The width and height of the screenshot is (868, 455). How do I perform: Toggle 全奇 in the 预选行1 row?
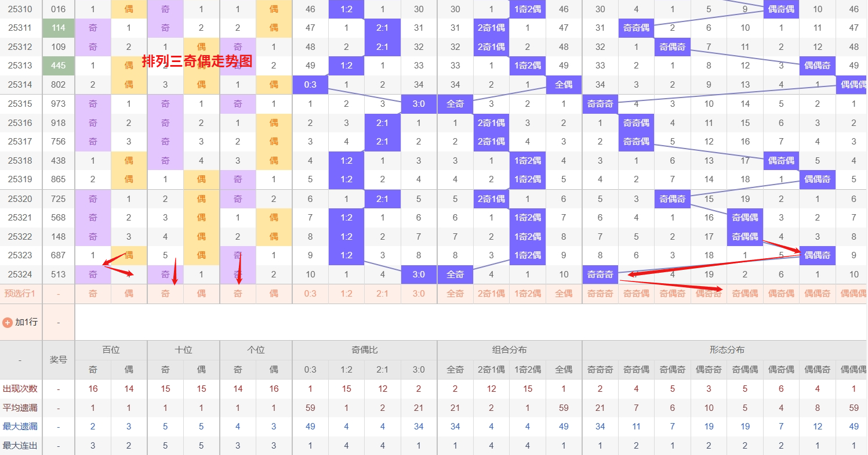(x=455, y=294)
